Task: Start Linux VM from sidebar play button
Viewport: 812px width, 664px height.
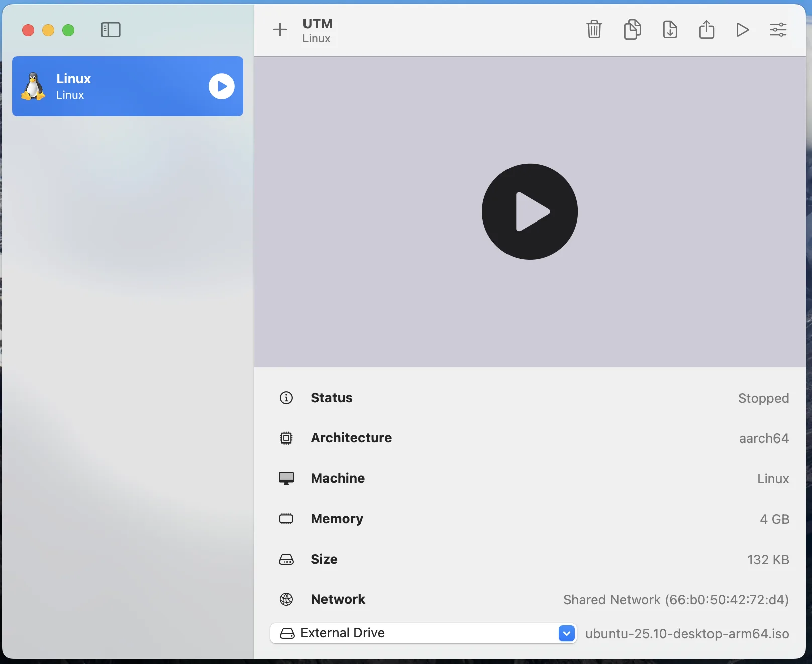Action: click(222, 86)
